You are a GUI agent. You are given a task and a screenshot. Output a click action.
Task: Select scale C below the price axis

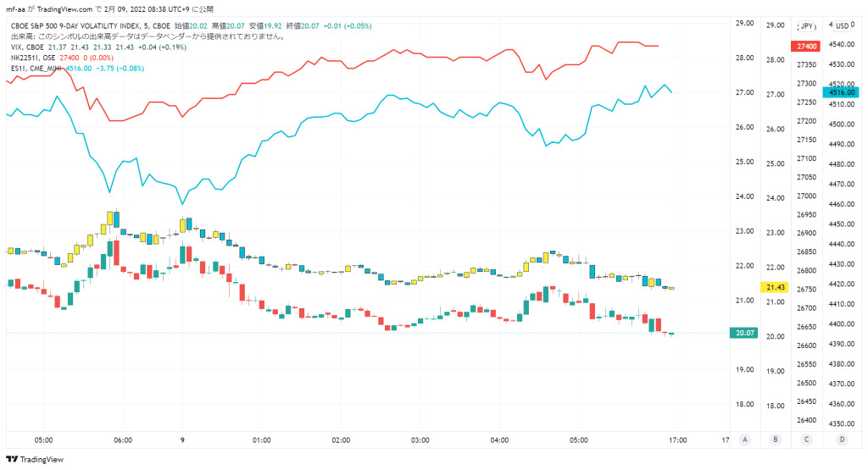(x=806, y=440)
